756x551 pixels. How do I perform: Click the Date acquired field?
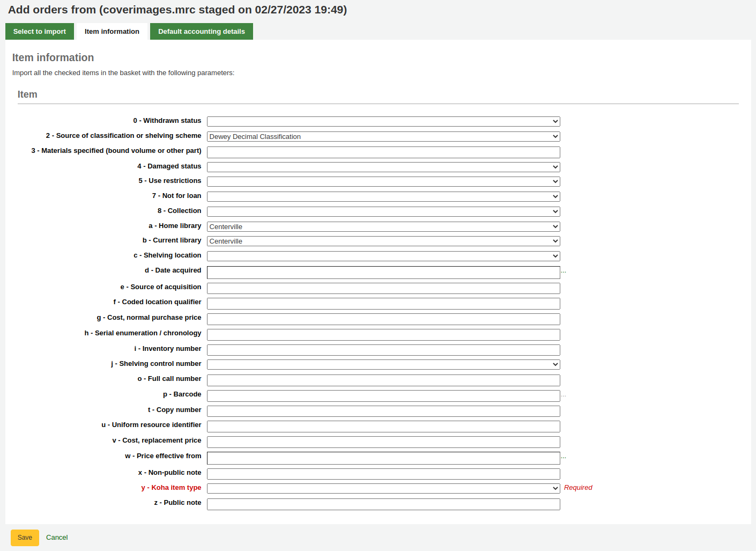coord(383,272)
